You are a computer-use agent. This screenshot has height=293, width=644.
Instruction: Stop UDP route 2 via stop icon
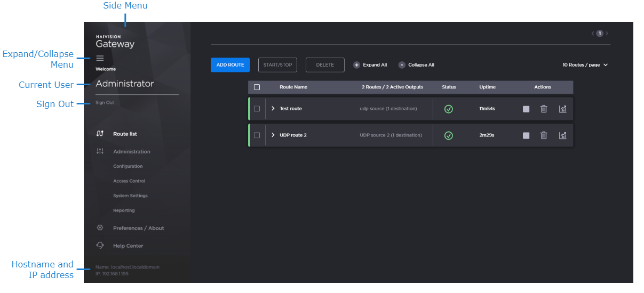point(526,135)
